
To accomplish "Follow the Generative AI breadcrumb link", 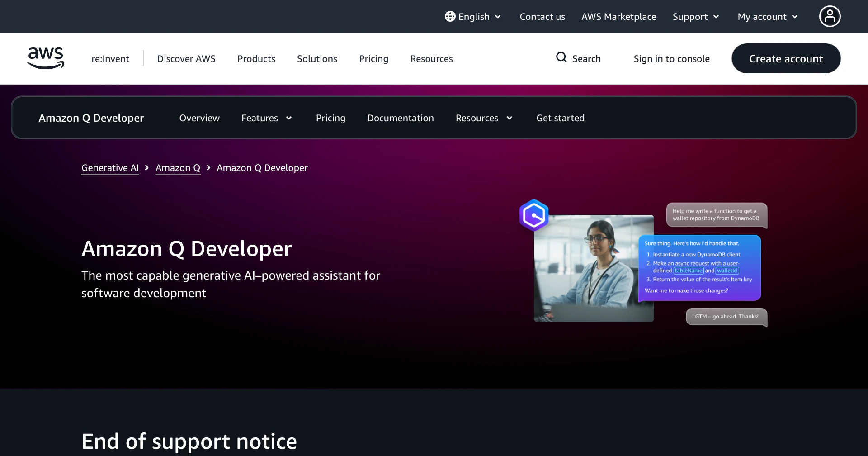I will [110, 168].
